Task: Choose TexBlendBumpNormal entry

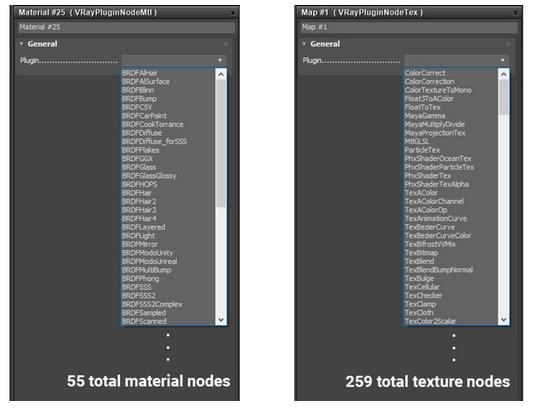Action: click(x=439, y=270)
